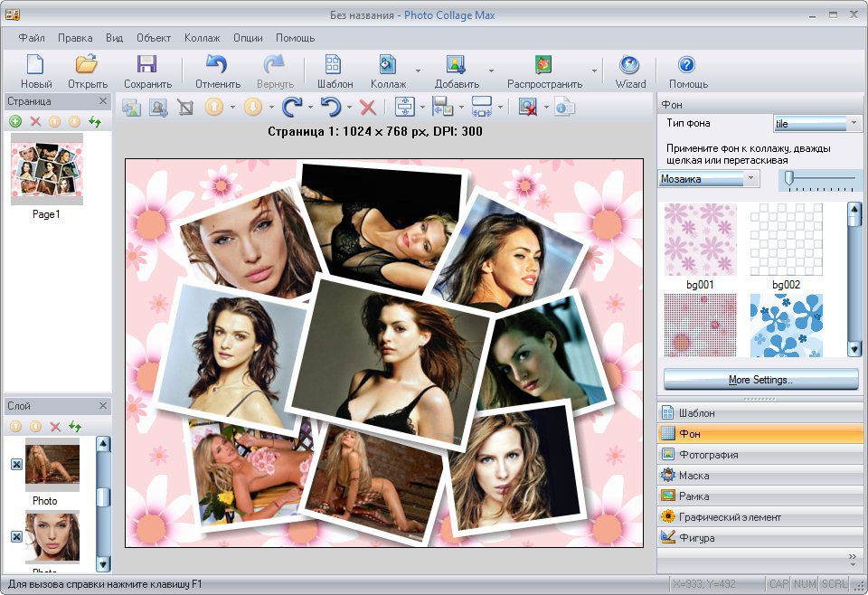Open dropdown arrow next to Добавить button
Screen dimensions: 868x595
tap(491, 71)
